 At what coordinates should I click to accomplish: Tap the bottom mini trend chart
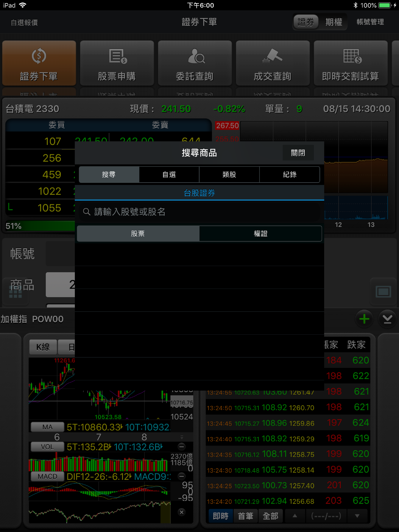[99, 512]
